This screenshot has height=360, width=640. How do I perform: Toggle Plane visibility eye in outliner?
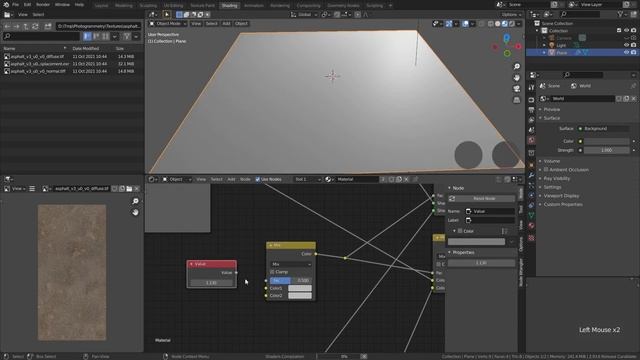point(627,53)
